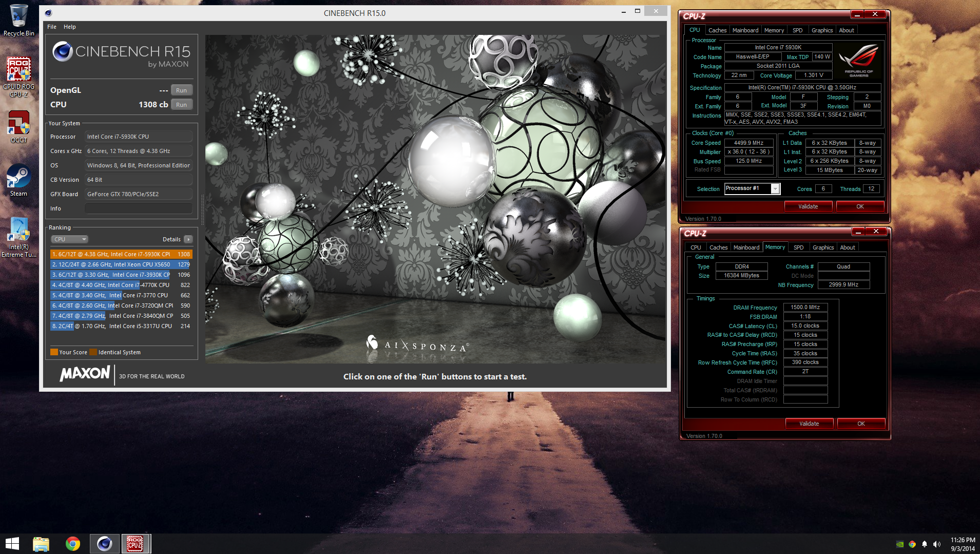Image resolution: width=980 pixels, height=554 pixels.
Task: Open Google Chrome from the taskbar
Action: pos(73,544)
